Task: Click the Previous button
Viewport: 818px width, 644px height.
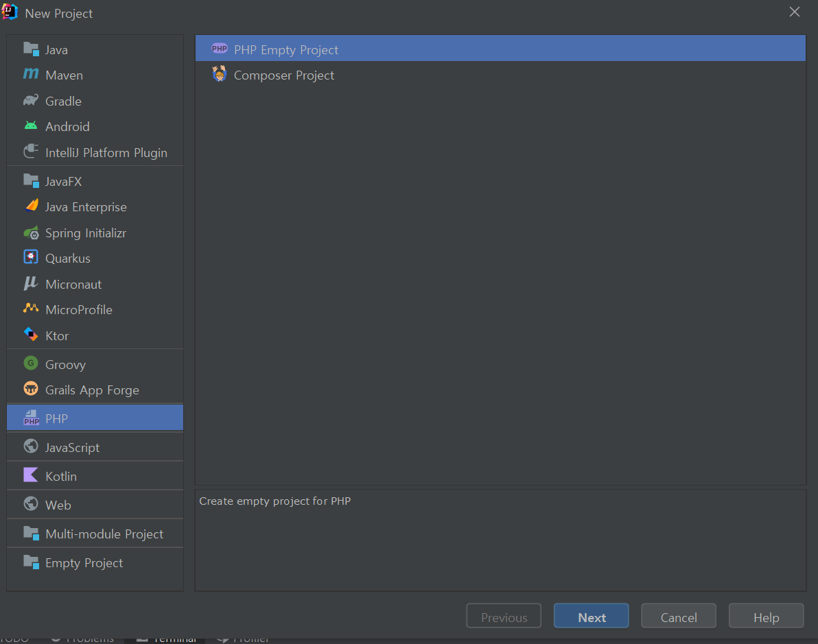Action: click(x=504, y=617)
